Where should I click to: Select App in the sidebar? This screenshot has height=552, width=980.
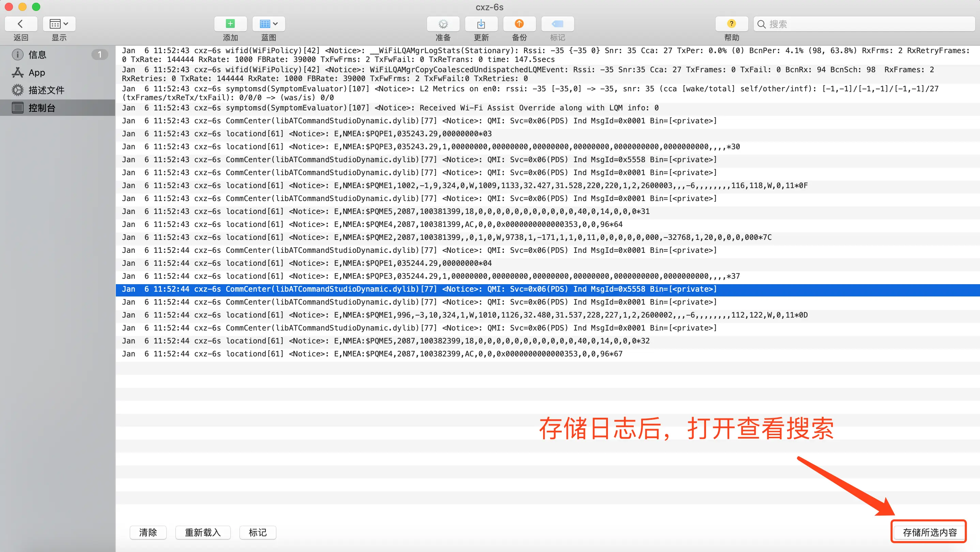[36, 72]
